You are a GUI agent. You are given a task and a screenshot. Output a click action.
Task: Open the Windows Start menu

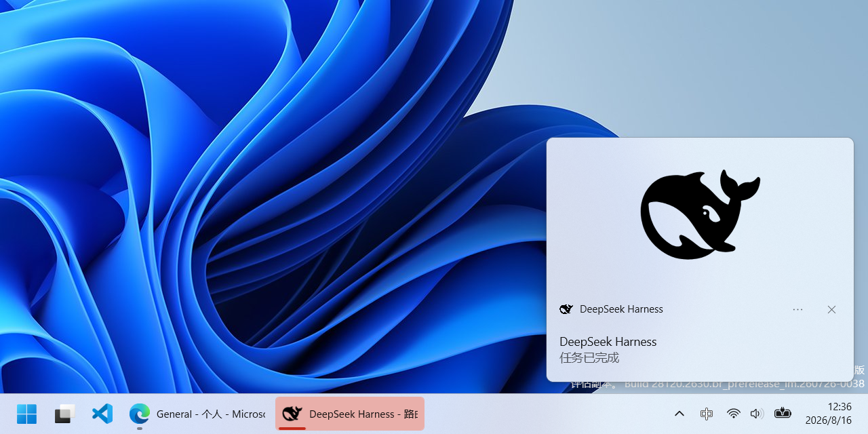coord(26,414)
